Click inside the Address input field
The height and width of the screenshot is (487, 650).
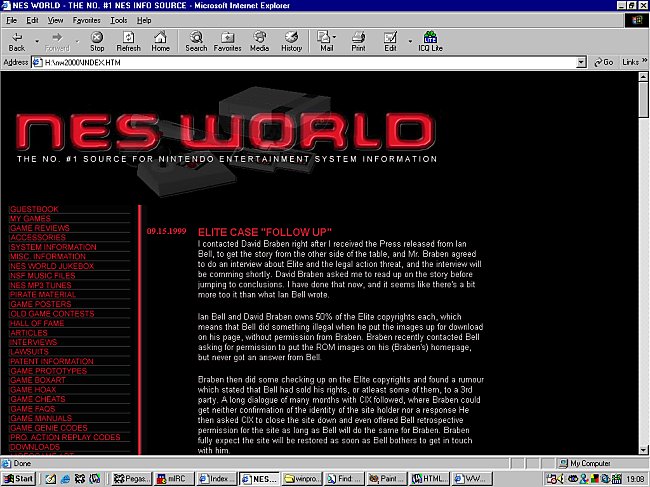pos(300,62)
